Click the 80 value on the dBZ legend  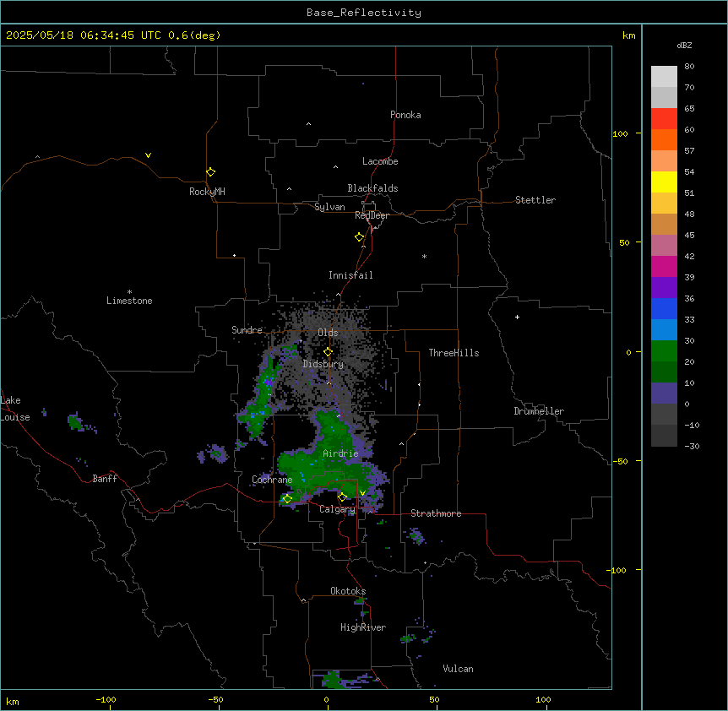point(689,67)
